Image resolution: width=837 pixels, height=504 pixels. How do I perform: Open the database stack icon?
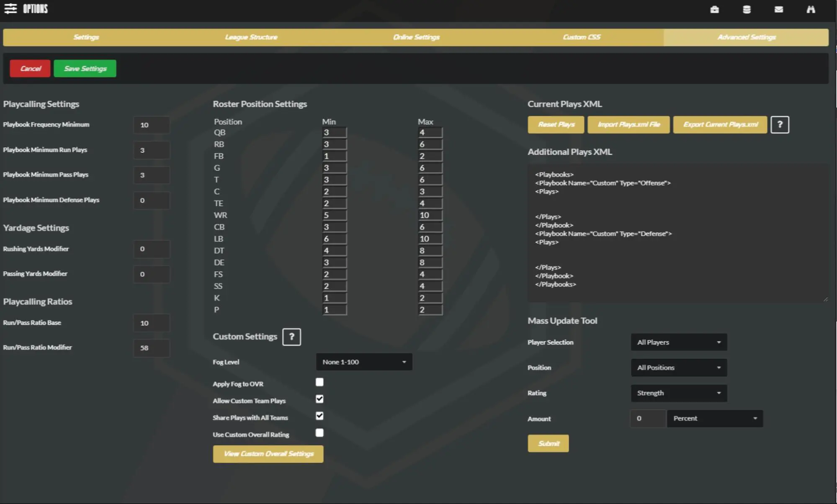[747, 9]
